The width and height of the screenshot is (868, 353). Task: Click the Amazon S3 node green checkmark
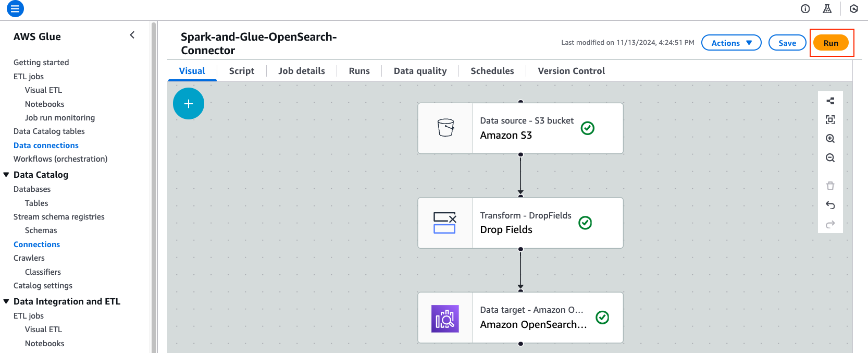[x=588, y=128]
